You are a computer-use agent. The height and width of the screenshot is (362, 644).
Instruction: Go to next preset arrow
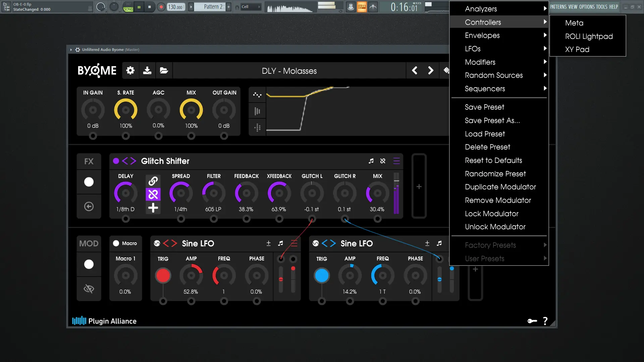(x=431, y=70)
